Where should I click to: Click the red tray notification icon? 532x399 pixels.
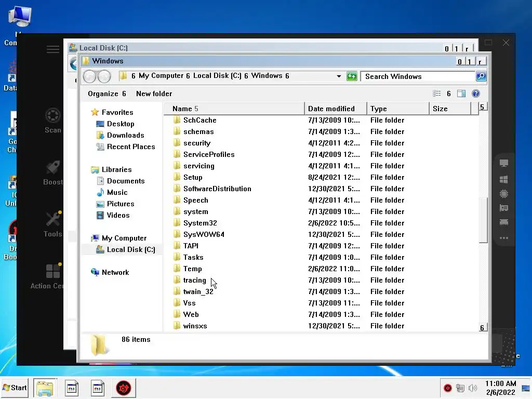tap(448, 388)
